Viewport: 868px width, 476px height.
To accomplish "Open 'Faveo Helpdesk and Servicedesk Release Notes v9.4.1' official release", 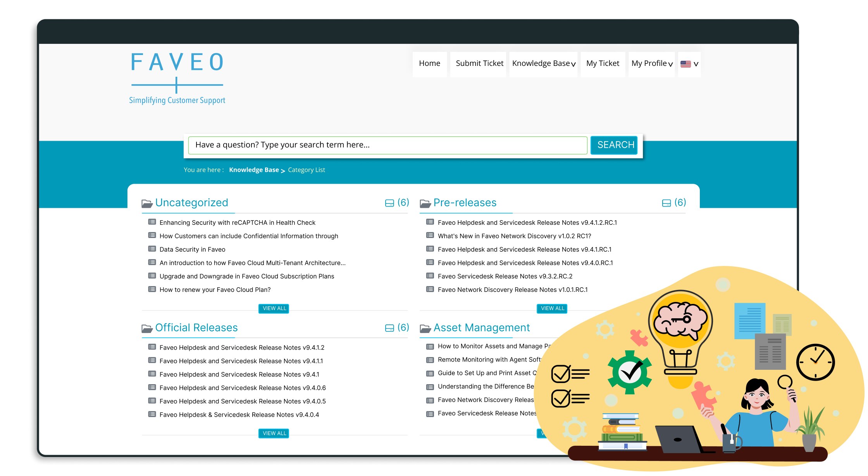I will (239, 374).
